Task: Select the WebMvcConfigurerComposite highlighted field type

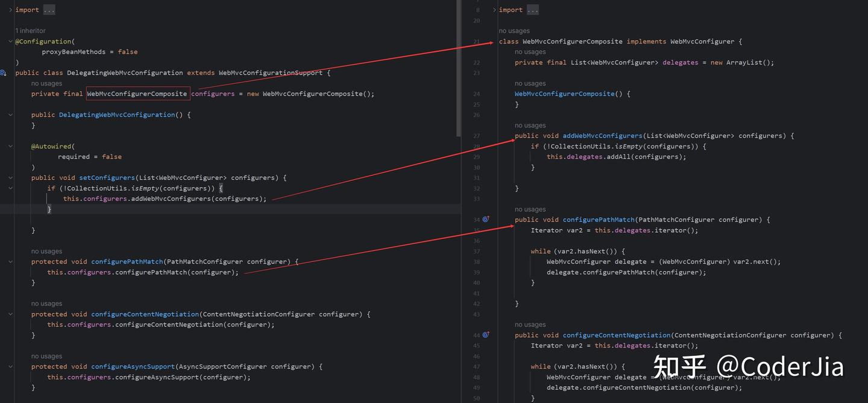Action: 137,94
